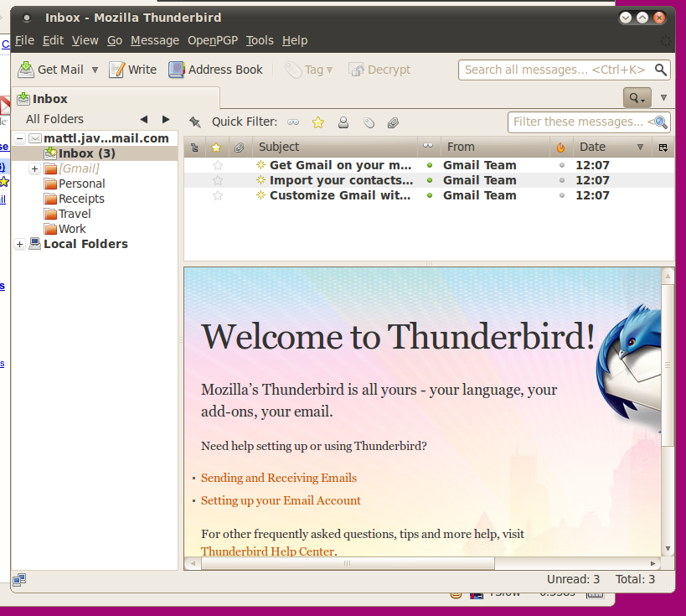This screenshot has height=616, width=686.
Task: Click the global search magnifier icon
Action: (661, 70)
